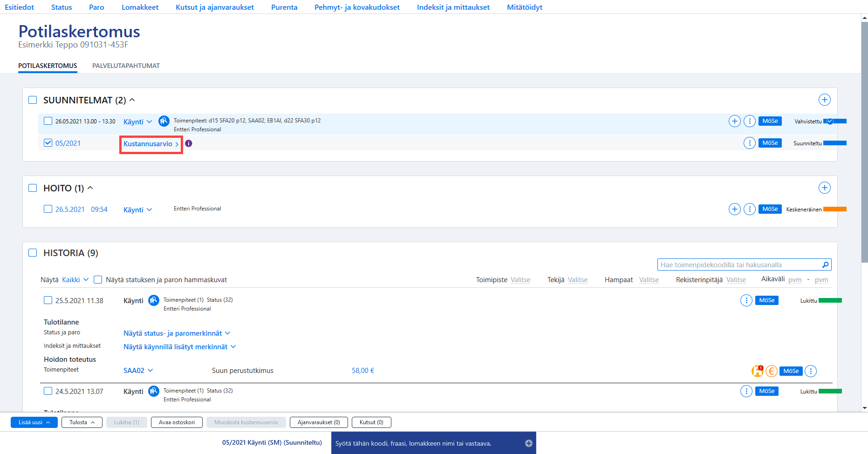Image resolution: width=868 pixels, height=454 pixels.
Task: Open the Näytä Kaikki dropdown
Action: (x=75, y=280)
